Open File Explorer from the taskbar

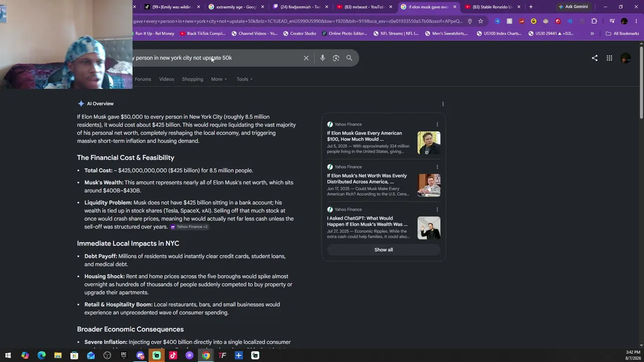58,355
